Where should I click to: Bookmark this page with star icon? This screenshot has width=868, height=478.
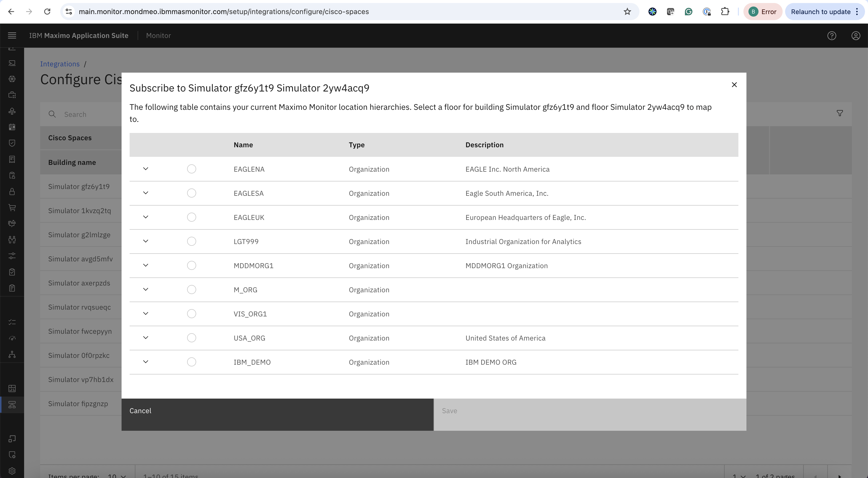(x=627, y=12)
